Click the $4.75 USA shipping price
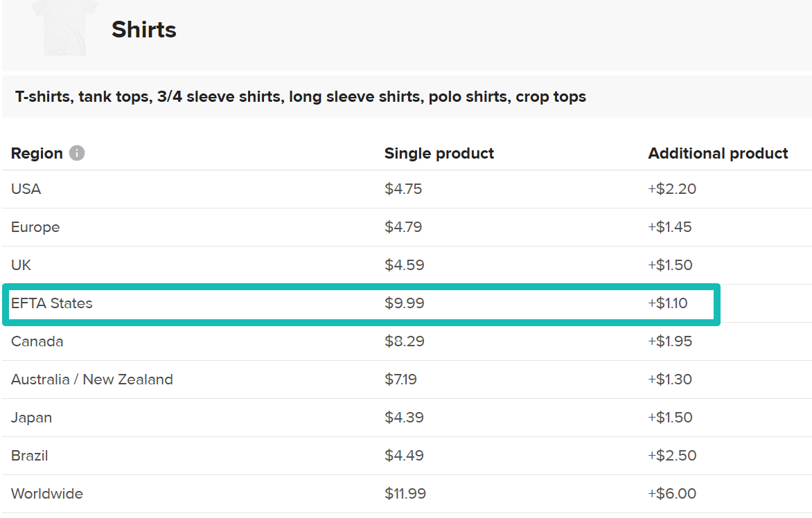 403,189
